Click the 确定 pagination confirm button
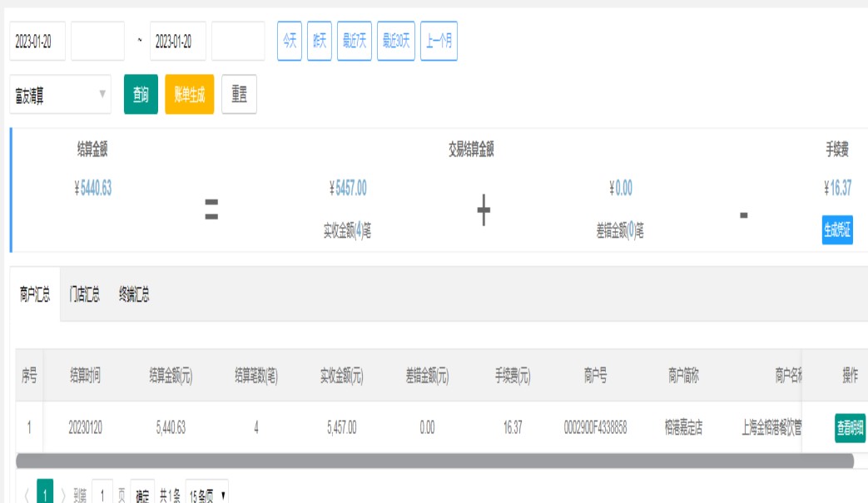Viewport: 868px width, 503px height. tap(142, 496)
